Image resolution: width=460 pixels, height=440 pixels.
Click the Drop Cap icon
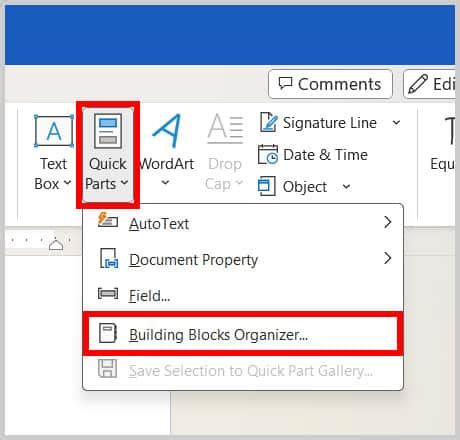[225, 129]
